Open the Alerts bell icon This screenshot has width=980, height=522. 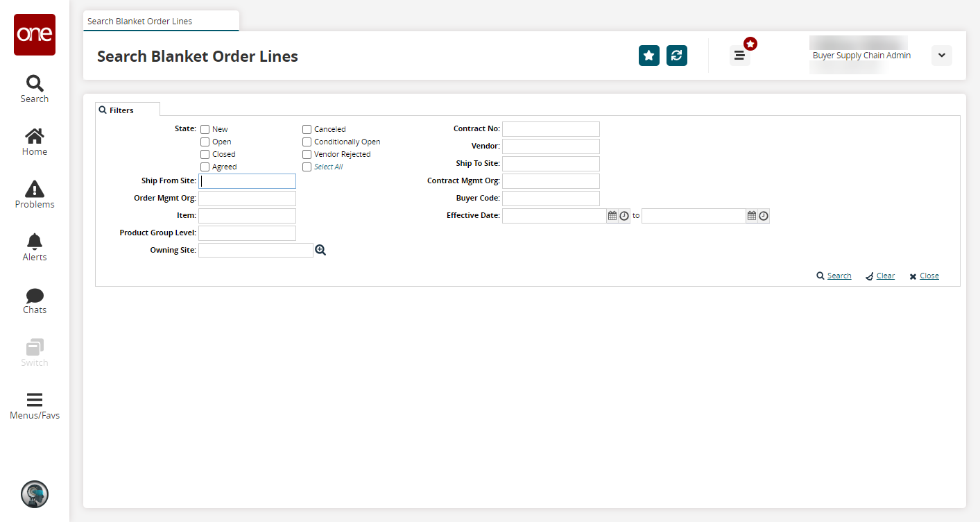click(x=35, y=247)
